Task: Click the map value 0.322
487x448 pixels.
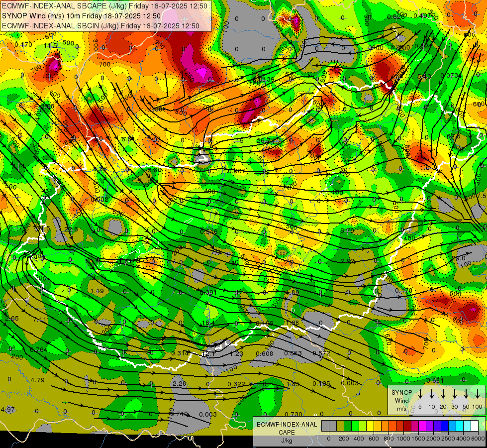Action: click(x=236, y=384)
